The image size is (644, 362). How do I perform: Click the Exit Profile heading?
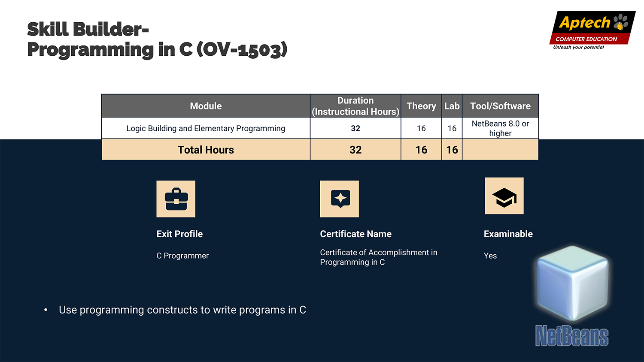click(179, 234)
